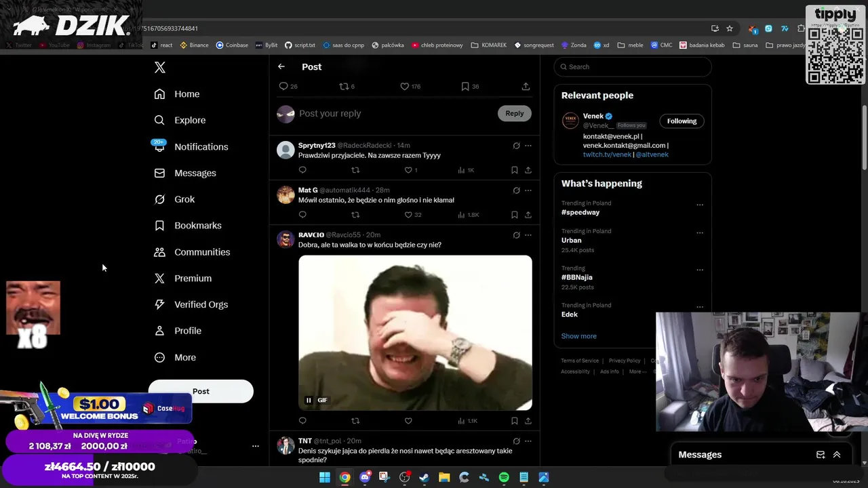
Task: Bookmark Mat G's reply
Action: tap(515, 215)
